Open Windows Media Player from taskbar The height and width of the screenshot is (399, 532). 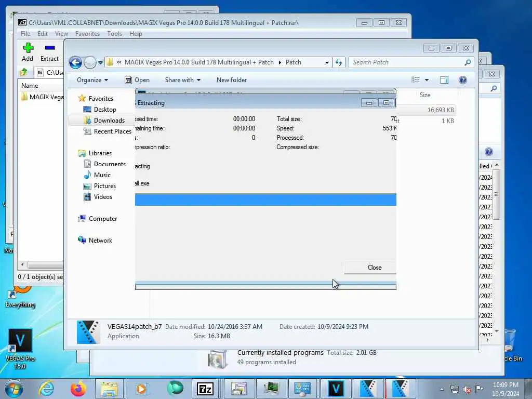[141, 389]
